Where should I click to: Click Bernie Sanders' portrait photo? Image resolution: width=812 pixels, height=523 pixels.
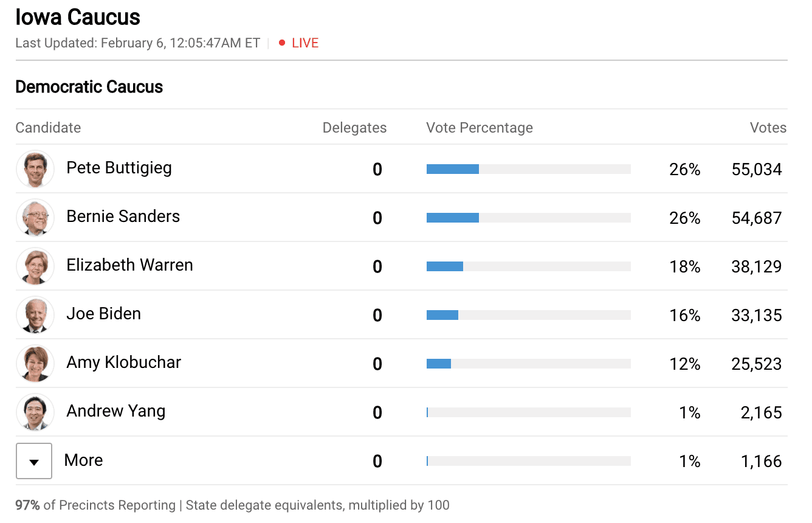pyautogui.click(x=35, y=218)
